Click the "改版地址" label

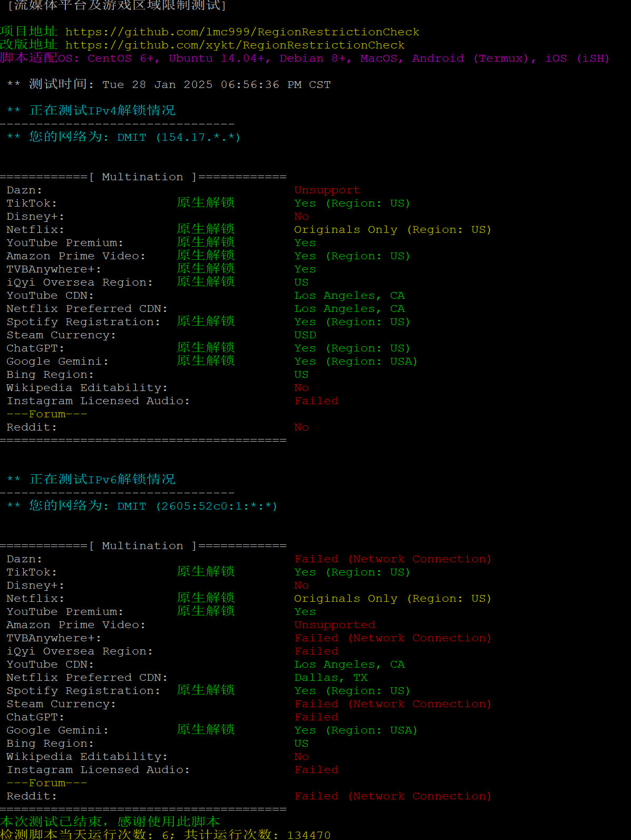coord(28,45)
